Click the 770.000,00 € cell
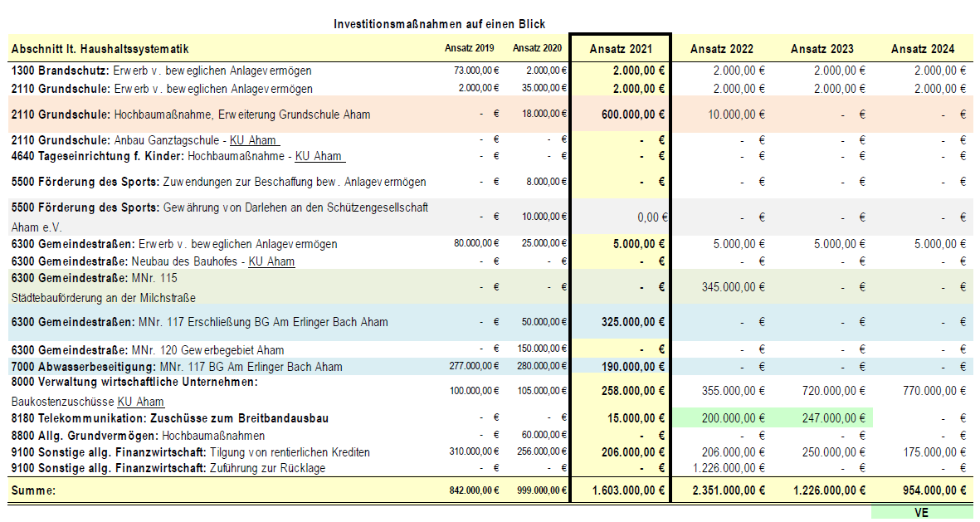980x522 pixels. click(934, 391)
